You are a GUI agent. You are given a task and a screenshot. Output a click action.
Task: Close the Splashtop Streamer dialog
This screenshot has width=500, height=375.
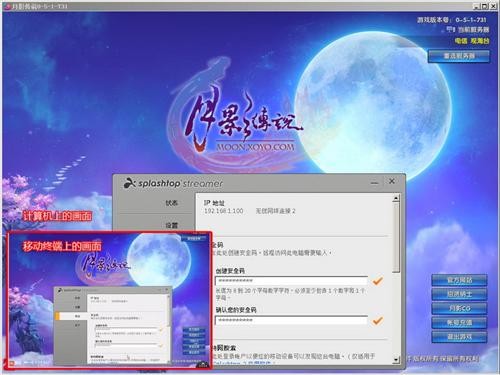click(x=392, y=181)
